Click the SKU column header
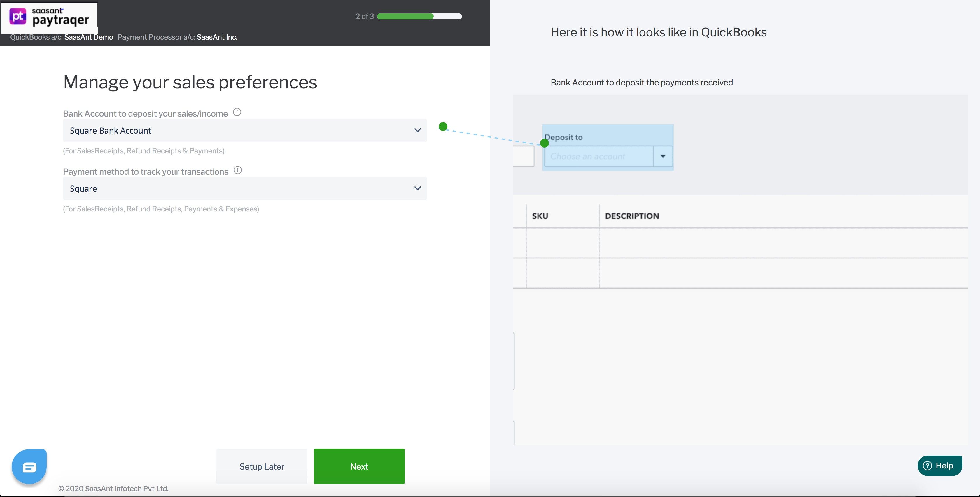980x497 pixels. pos(540,216)
